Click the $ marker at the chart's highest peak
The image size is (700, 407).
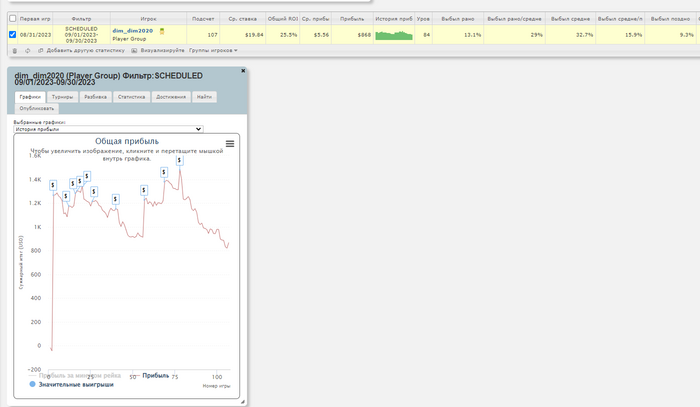pyautogui.click(x=179, y=160)
